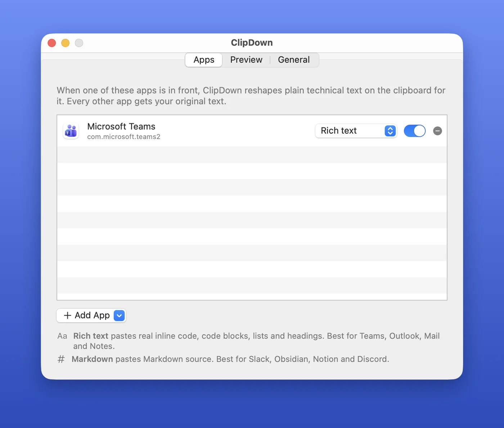Click the intro text about apps in front
Image resolution: width=504 pixels, height=428 pixels.
pos(251,96)
